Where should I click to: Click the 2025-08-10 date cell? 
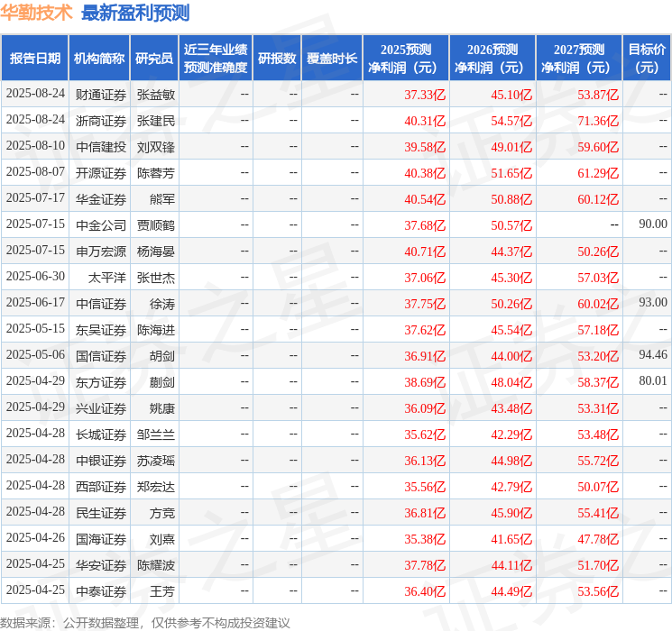[x=35, y=145]
